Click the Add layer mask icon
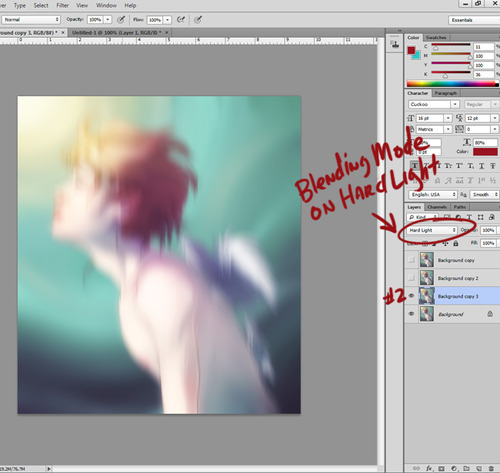The image size is (500, 473). pyautogui.click(x=441, y=468)
